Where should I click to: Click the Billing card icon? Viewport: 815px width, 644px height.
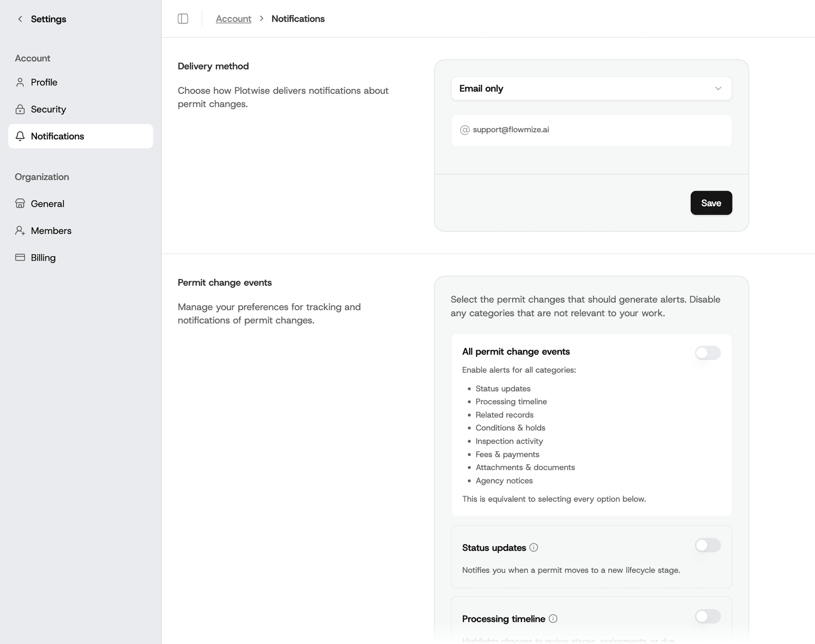pos(20,258)
